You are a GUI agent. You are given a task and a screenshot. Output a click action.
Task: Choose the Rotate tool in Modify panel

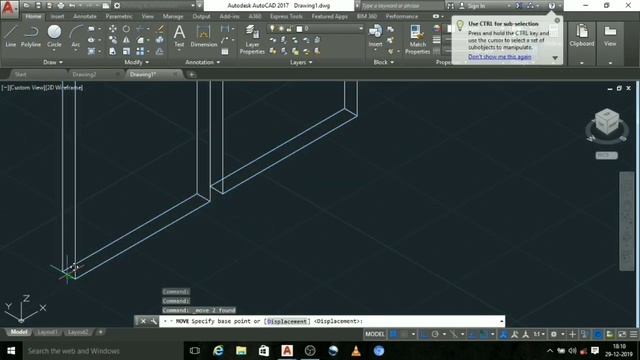(127, 29)
